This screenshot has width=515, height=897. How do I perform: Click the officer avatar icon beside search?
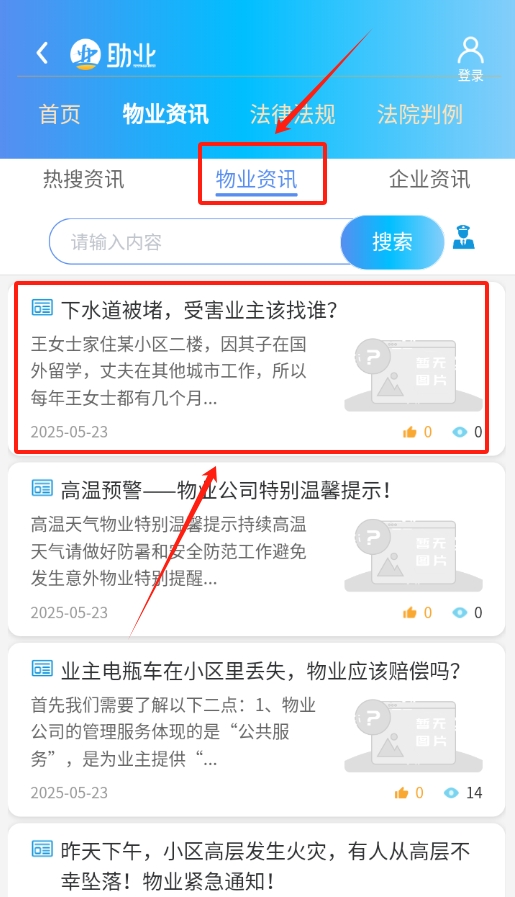pos(464,237)
